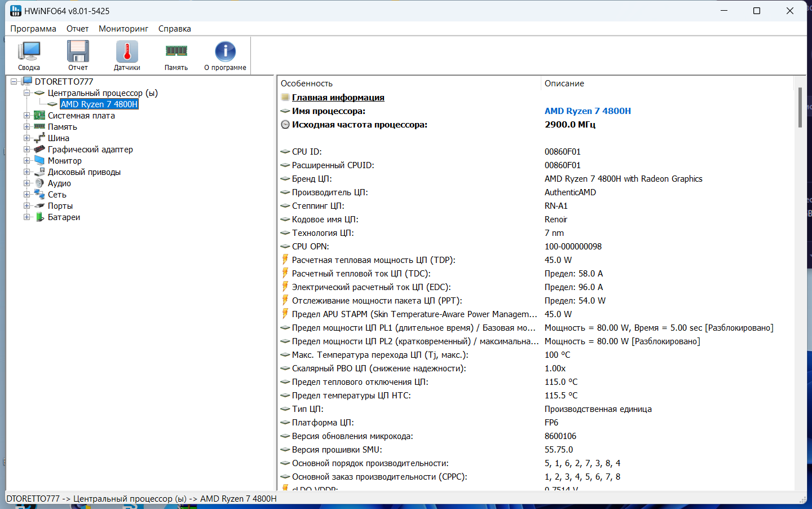
Task: Click the lightning icon beside TDP row
Action: (285, 260)
